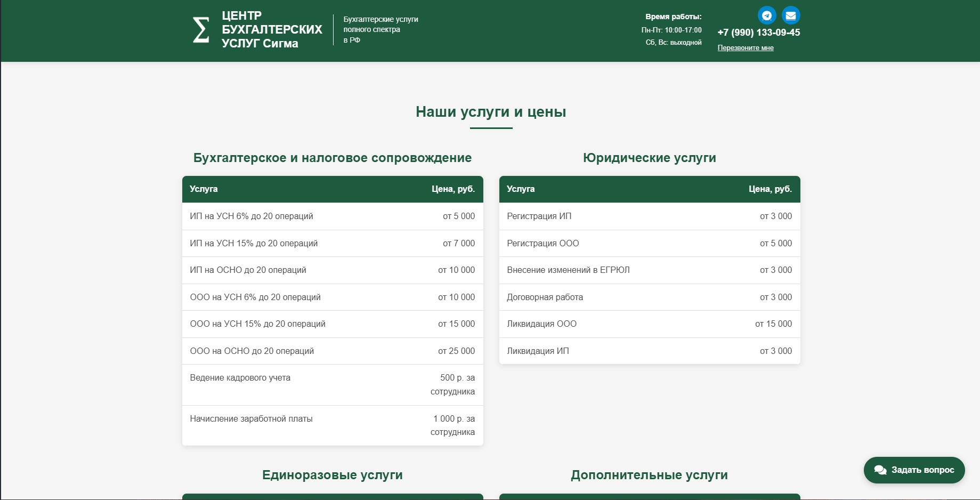The image size is (980, 500).
Task: Click the Договорная работа service
Action: click(x=545, y=297)
